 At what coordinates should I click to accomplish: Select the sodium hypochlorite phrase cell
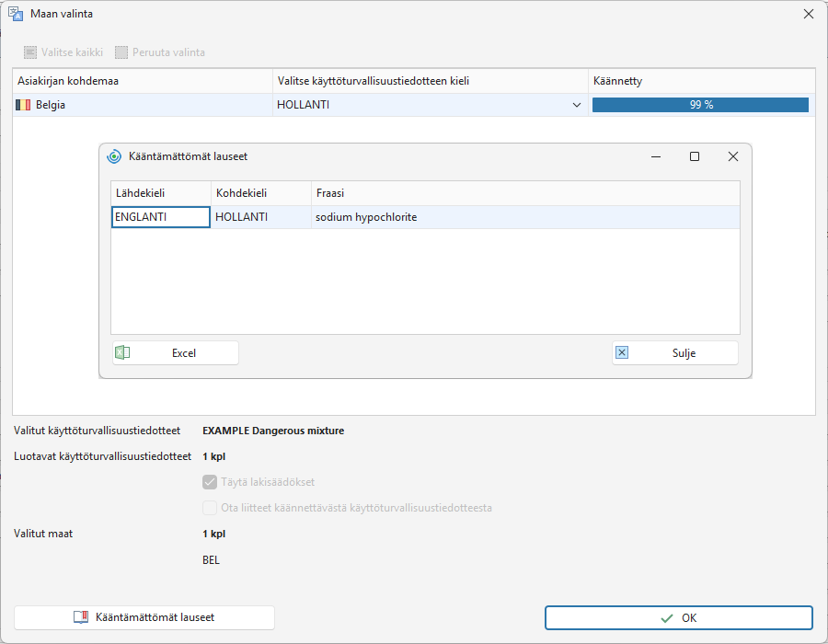click(525, 217)
